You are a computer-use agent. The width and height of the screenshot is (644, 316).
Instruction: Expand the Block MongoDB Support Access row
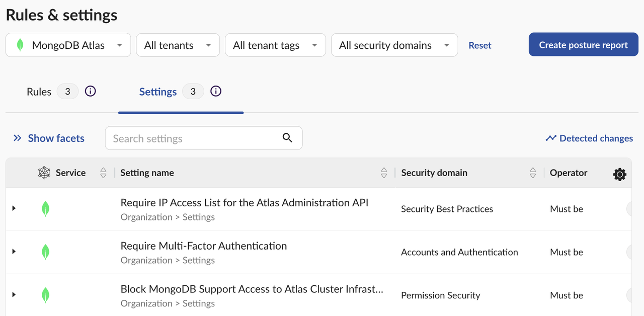click(14, 294)
